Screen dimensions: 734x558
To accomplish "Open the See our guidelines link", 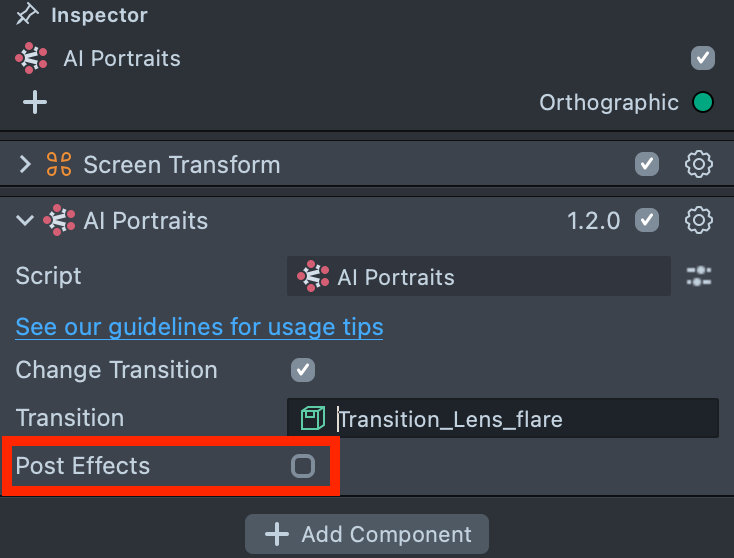I will pyautogui.click(x=199, y=327).
